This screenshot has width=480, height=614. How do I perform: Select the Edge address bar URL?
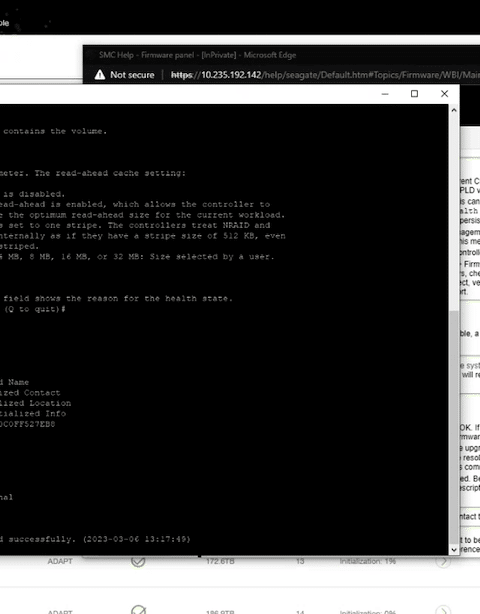pyautogui.click(x=325, y=75)
